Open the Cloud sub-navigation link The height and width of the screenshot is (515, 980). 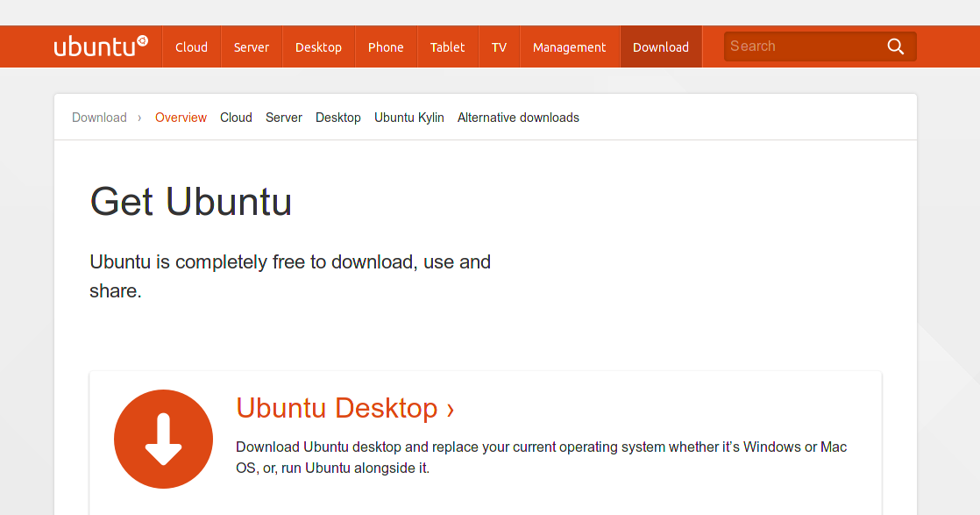click(237, 118)
